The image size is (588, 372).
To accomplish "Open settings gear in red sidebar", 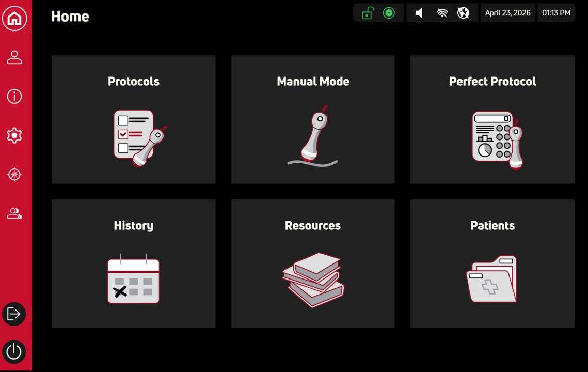I will coord(14,135).
